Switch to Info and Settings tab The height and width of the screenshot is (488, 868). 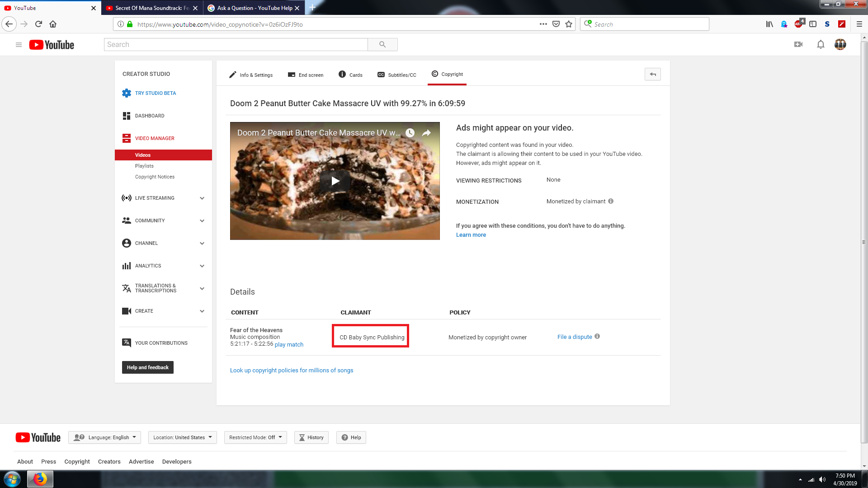(x=250, y=74)
